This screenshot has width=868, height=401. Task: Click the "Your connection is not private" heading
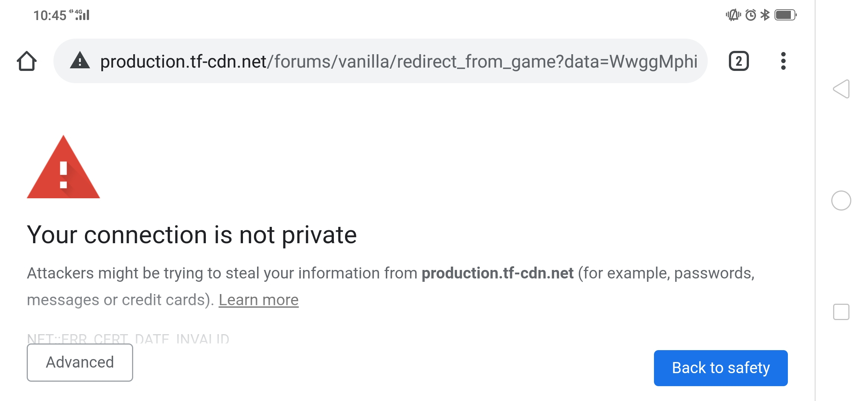click(x=192, y=235)
